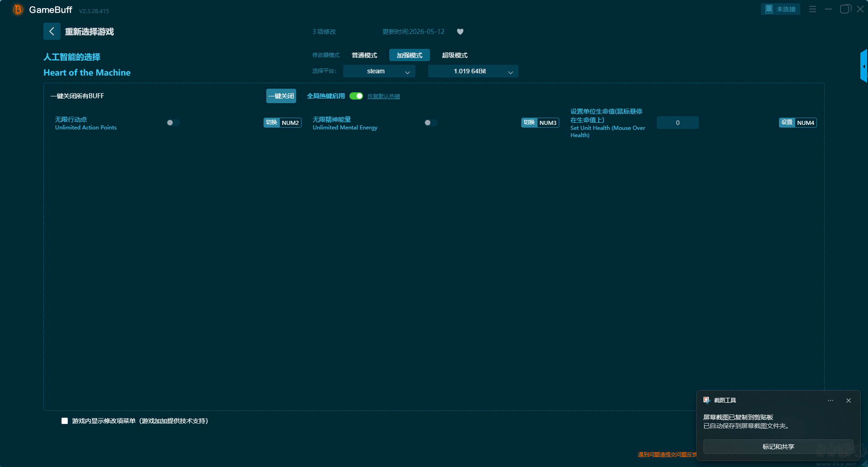Click the 无限行动点 label
This screenshot has width=868, height=467.
point(71,119)
